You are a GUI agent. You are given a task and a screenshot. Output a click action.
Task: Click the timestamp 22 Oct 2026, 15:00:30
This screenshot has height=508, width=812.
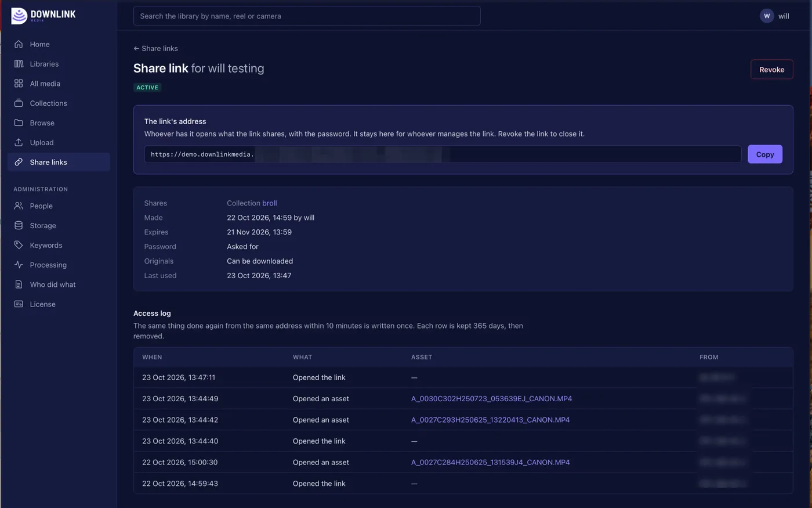[180, 463]
